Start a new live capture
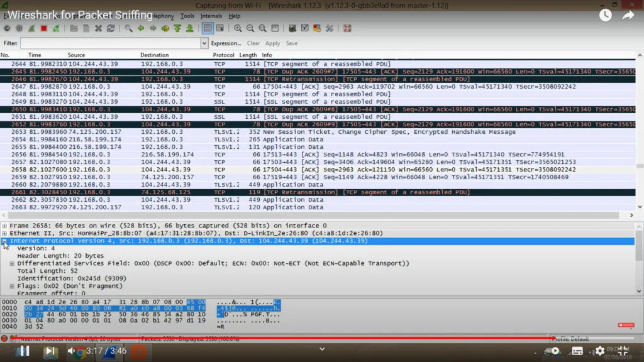This screenshot has width=644, height=362. [31, 28]
